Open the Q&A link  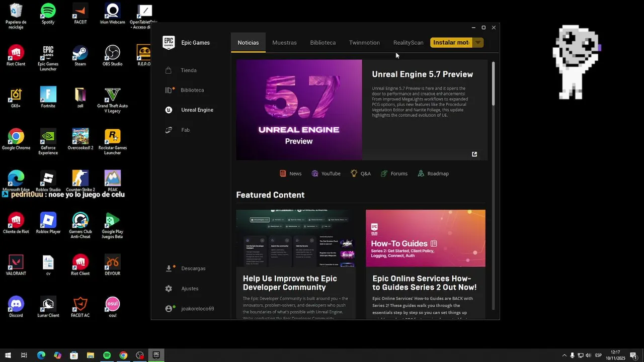pos(360,173)
